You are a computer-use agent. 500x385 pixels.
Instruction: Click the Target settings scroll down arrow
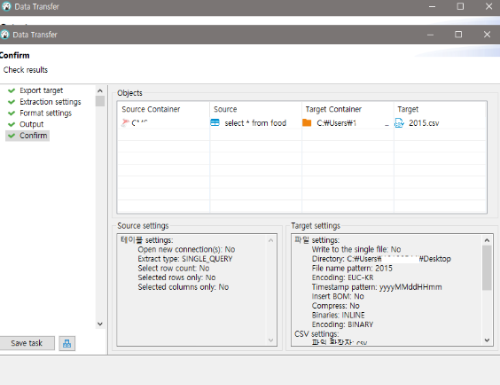point(487,340)
